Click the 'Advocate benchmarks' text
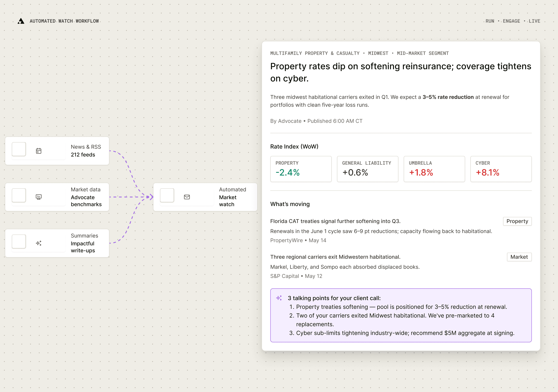Viewport: 558px width, 392px height. click(86, 201)
